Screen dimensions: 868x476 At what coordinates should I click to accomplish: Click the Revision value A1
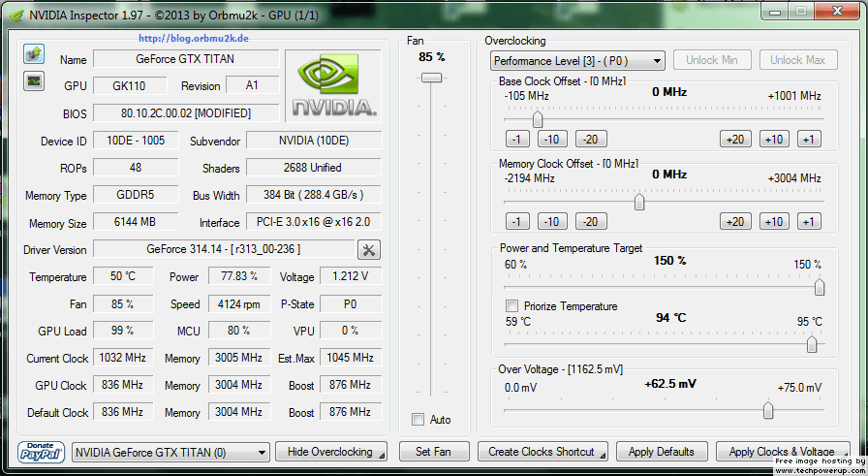[252, 85]
